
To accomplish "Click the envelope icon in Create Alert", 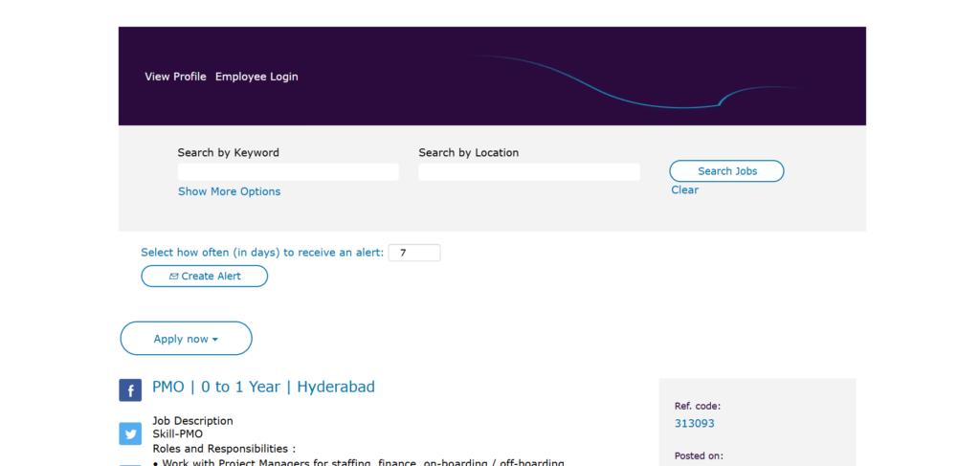I will pyautogui.click(x=173, y=277).
